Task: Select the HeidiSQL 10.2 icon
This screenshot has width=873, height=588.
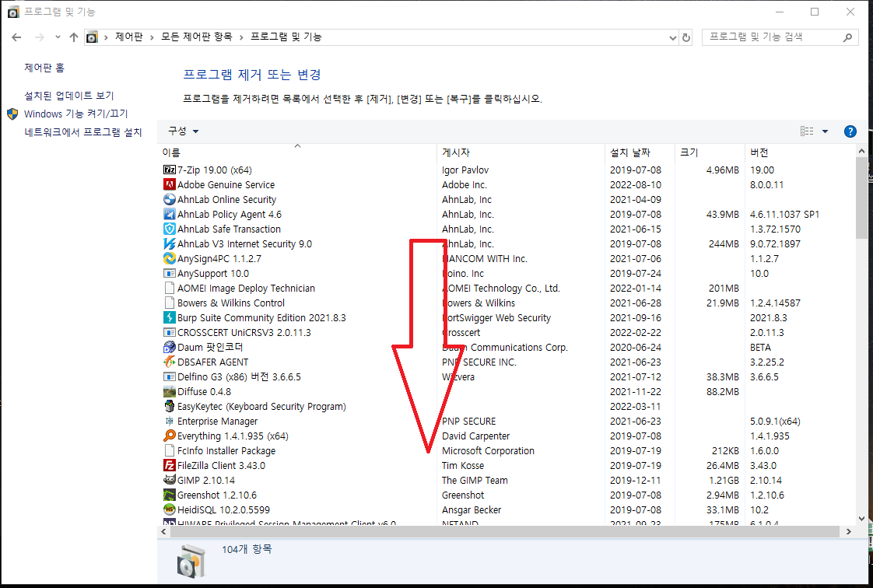Action: 170,509
